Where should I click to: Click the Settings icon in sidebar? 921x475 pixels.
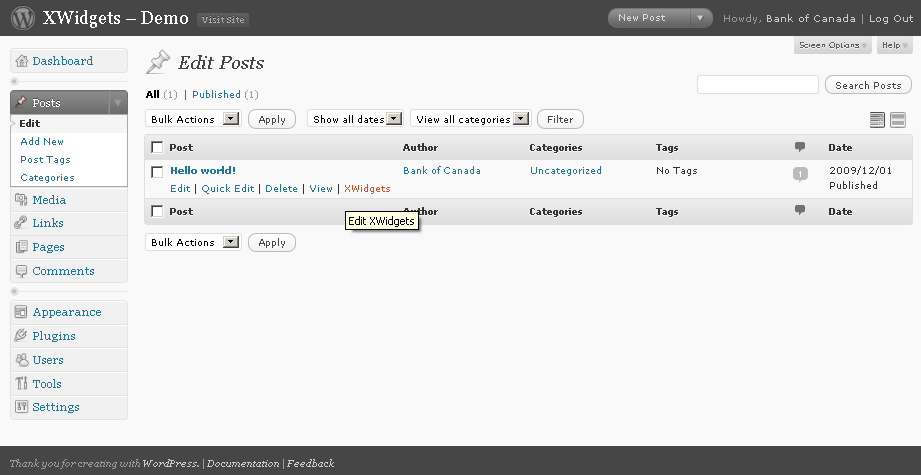(22, 406)
